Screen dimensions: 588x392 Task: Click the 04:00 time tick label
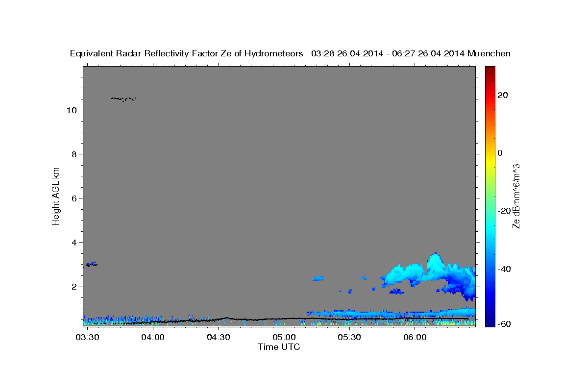153,338
